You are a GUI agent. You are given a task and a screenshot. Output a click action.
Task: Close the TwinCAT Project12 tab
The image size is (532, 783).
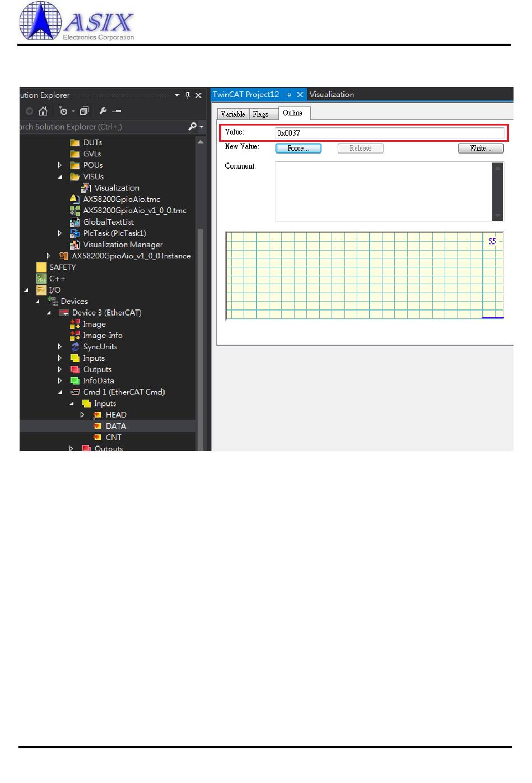300,95
